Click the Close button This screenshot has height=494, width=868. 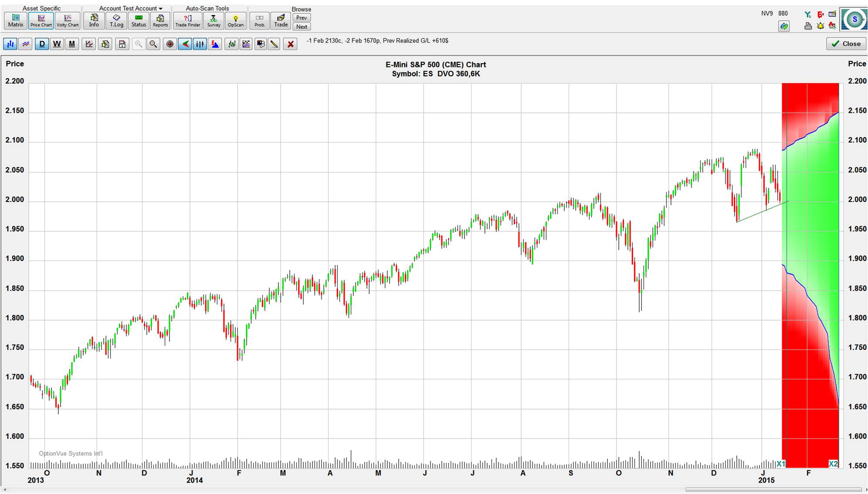click(846, 44)
